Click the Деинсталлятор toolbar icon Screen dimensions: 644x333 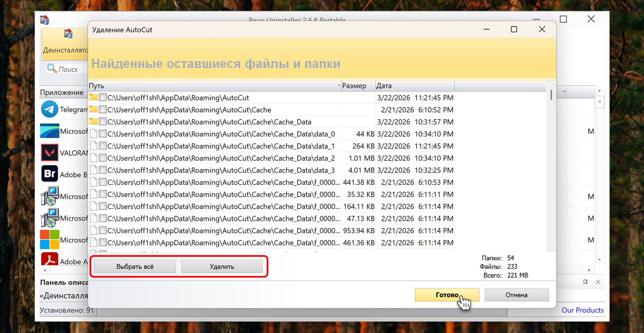point(68,34)
